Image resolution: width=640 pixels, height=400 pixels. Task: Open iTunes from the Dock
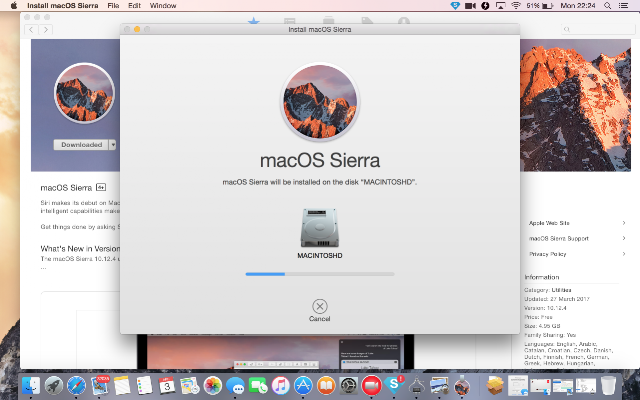point(280,385)
